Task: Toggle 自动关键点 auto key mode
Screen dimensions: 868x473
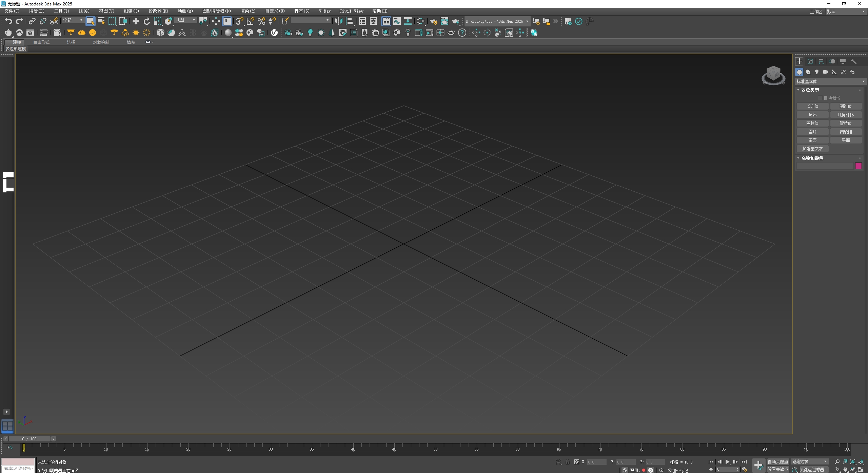Action: 779,461
